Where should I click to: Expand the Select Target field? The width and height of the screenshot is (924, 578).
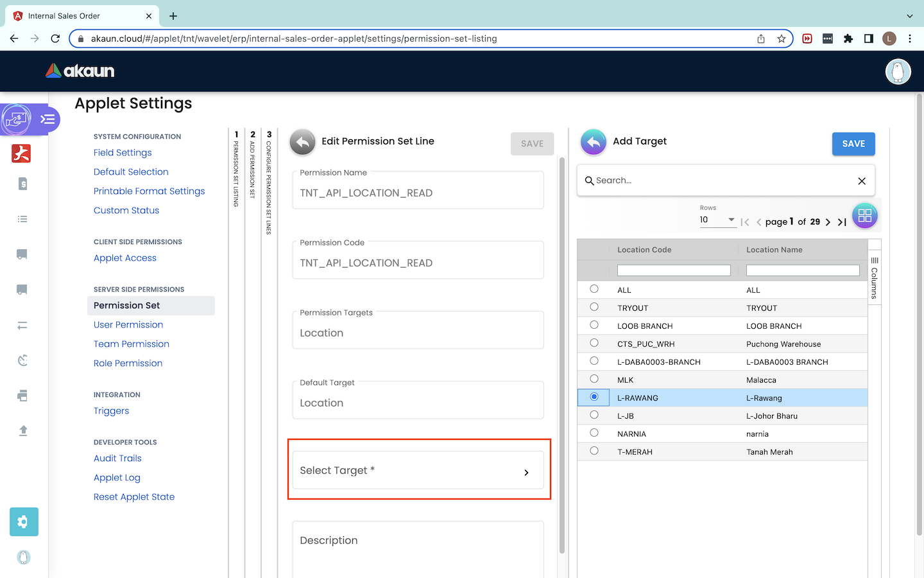click(x=418, y=471)
